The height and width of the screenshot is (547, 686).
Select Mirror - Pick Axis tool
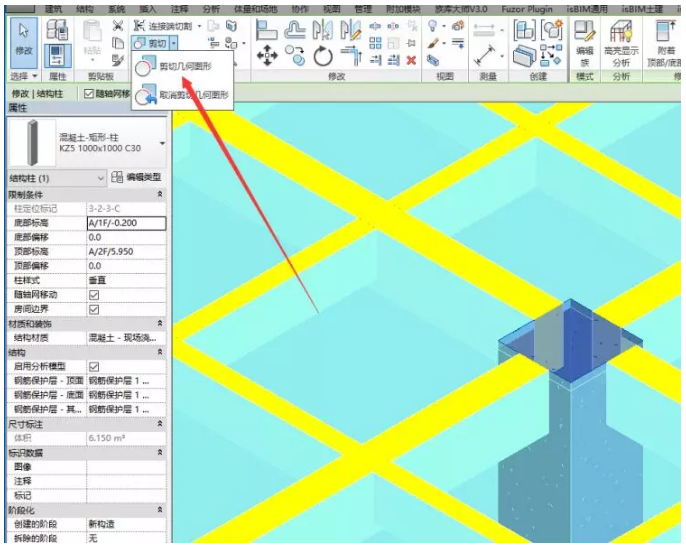point(322,30)
